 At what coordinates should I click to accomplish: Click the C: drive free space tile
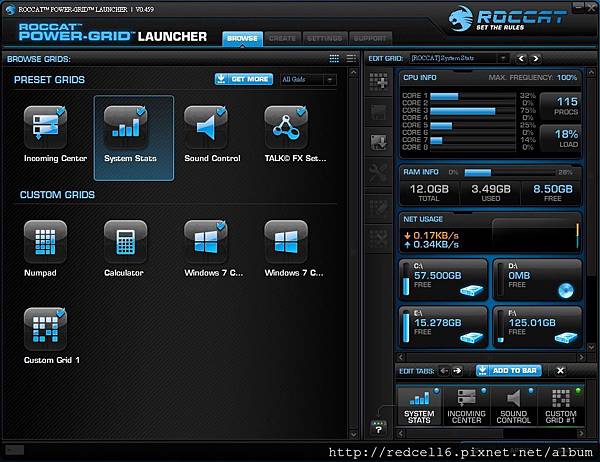(443, 279)
